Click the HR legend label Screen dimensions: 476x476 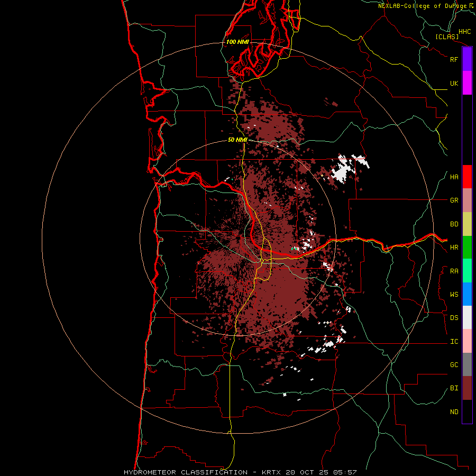[x=454, y=248]
